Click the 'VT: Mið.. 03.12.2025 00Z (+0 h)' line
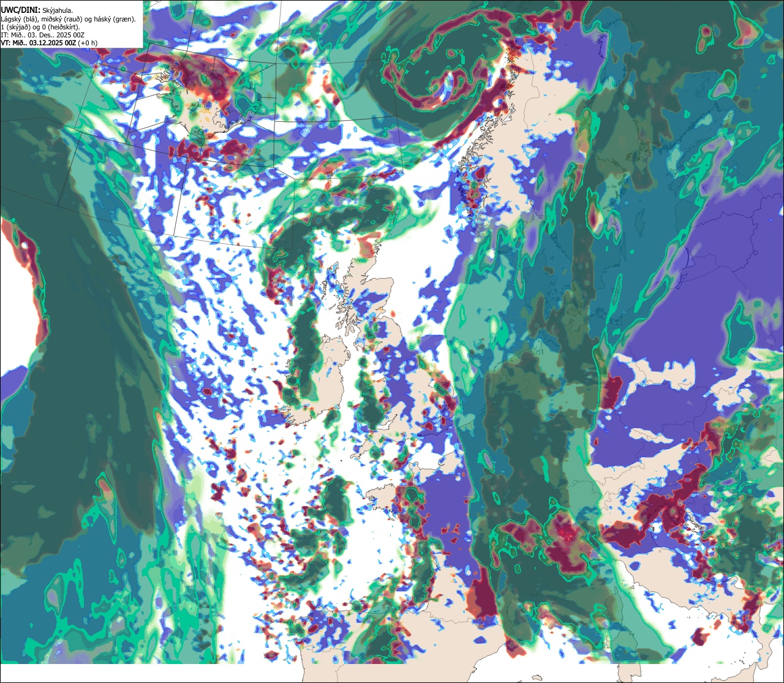Image resolution: width=784 pixels, height=683 pixels. 49,43
